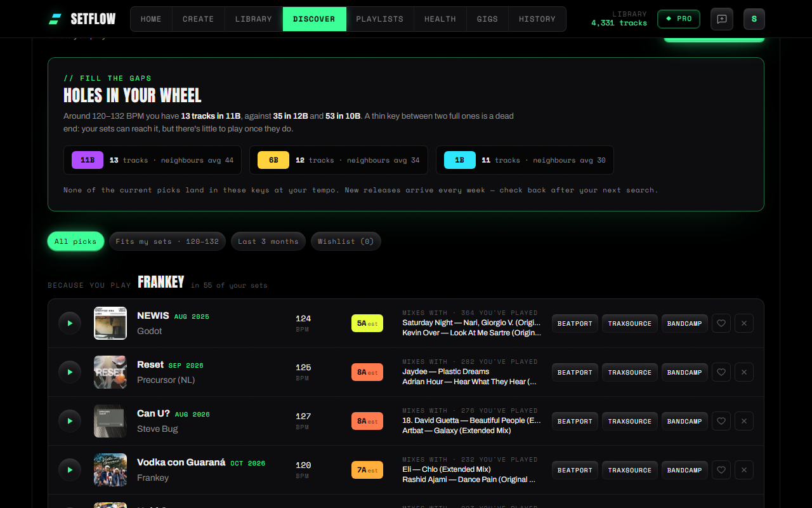This screenshot has height=508, width=812.
Task: Select the All picks filter
Action: (x=75, y=241)
